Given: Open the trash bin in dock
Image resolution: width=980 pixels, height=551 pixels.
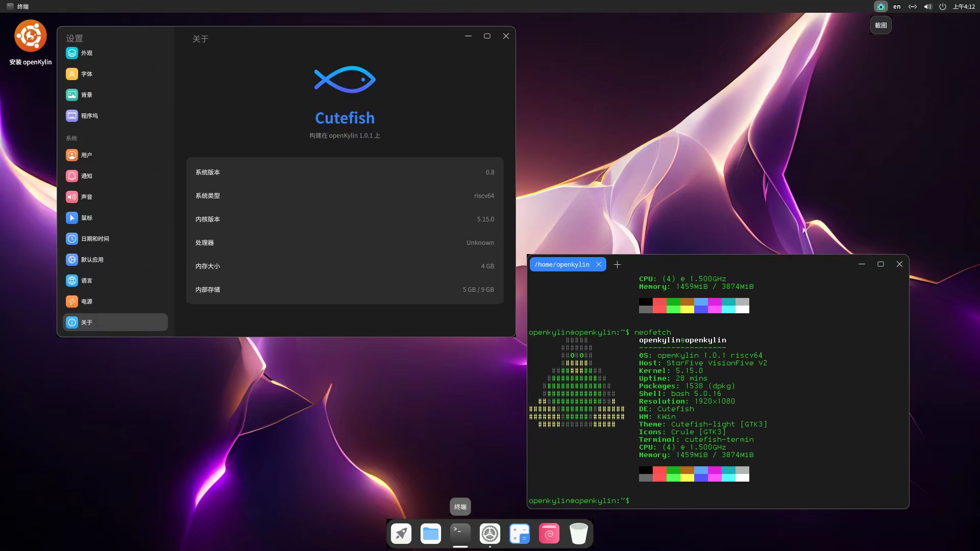Looking at the screenshot, I should [579, 534].
